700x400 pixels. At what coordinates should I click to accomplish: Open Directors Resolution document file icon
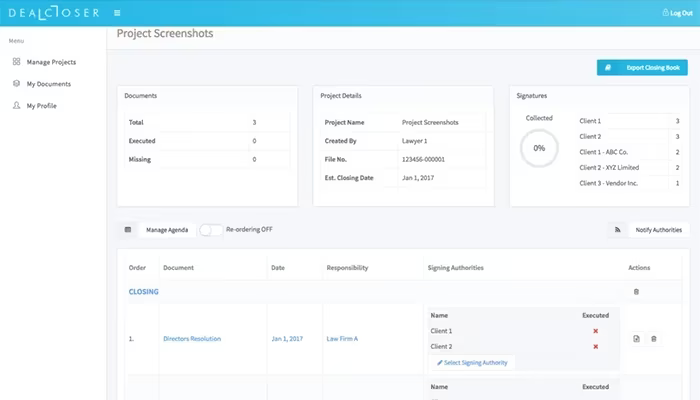(637, 338)
